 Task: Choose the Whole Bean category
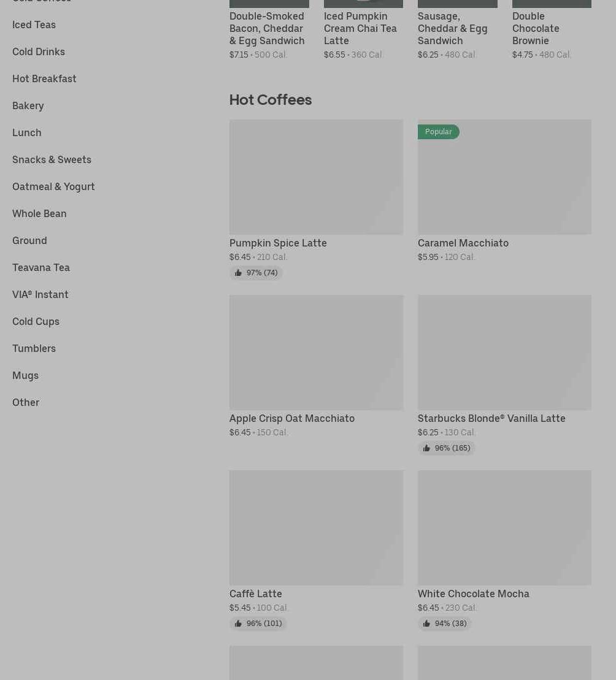click(x=39, y=213)
